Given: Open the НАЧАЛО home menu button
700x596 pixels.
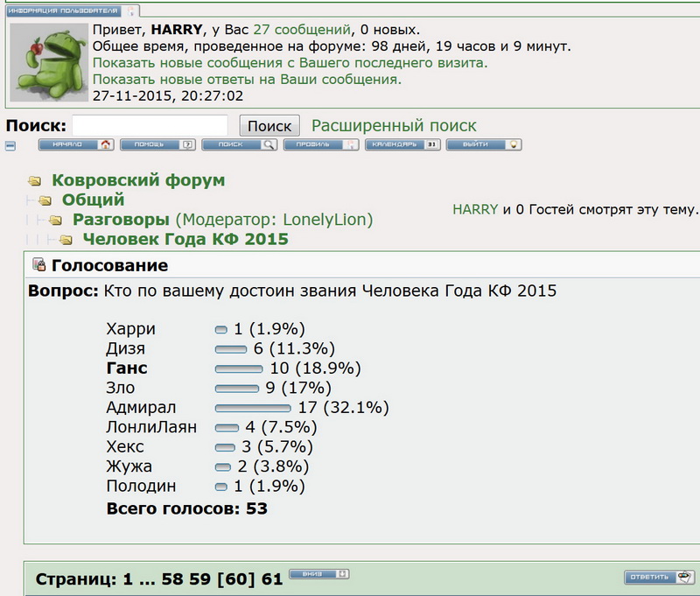Looking at the screenshot, I should [x=76, y=144].
